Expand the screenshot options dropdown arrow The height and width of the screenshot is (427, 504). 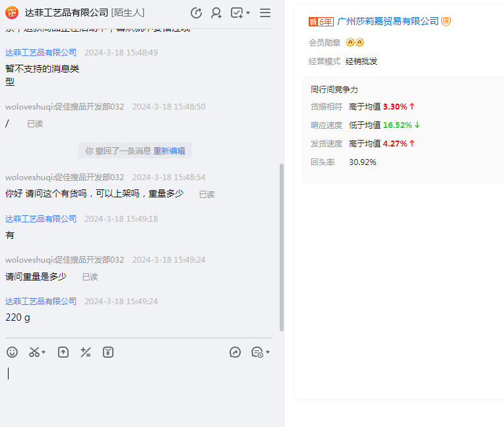(44, 353)
